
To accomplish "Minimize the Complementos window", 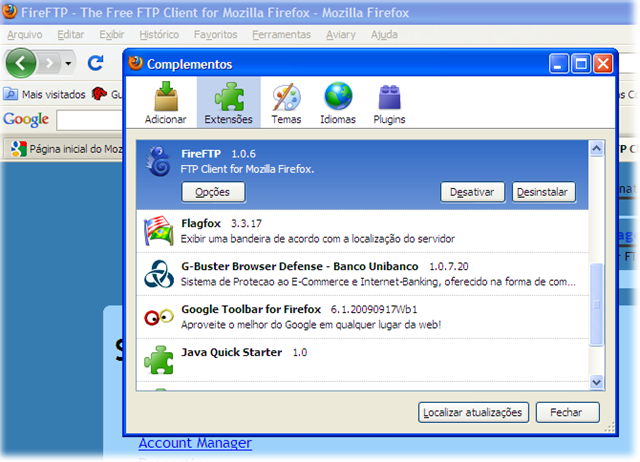I will (x=559, y=64).
